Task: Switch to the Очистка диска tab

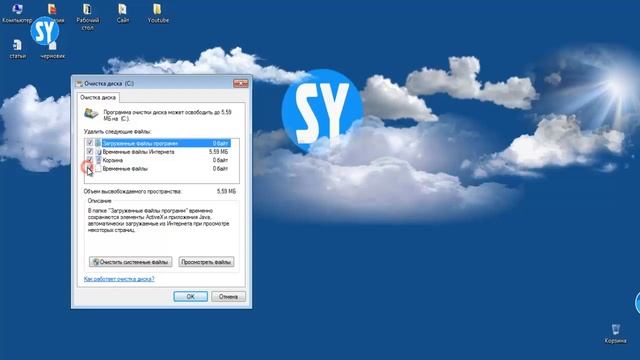Action: click(x=98, y=98)
